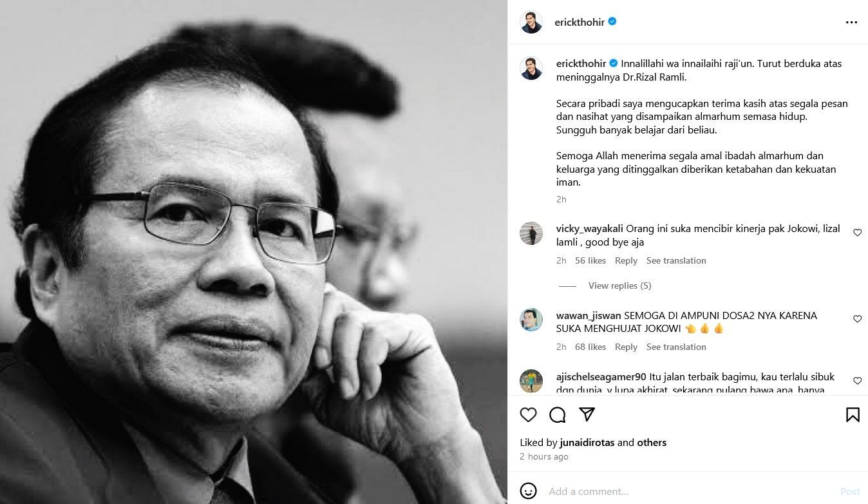
Task: Click the comment speech bubble icon
Action: 558,415
